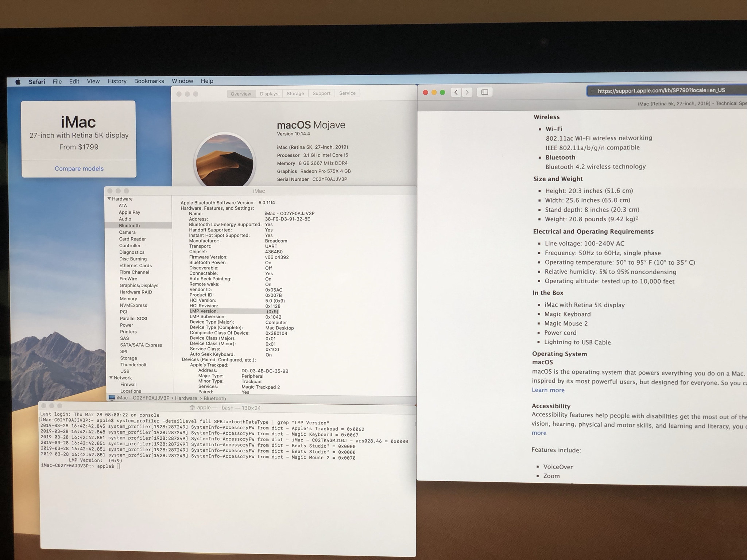Screen dimensions: 747x560
Task: Select Printers in hardware list
Action: click(128, 332)
